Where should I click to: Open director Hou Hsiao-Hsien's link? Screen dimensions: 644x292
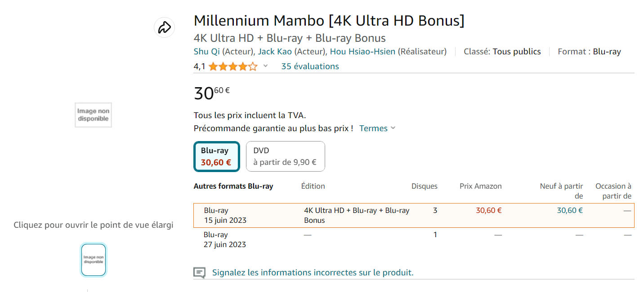pos(362,52)
